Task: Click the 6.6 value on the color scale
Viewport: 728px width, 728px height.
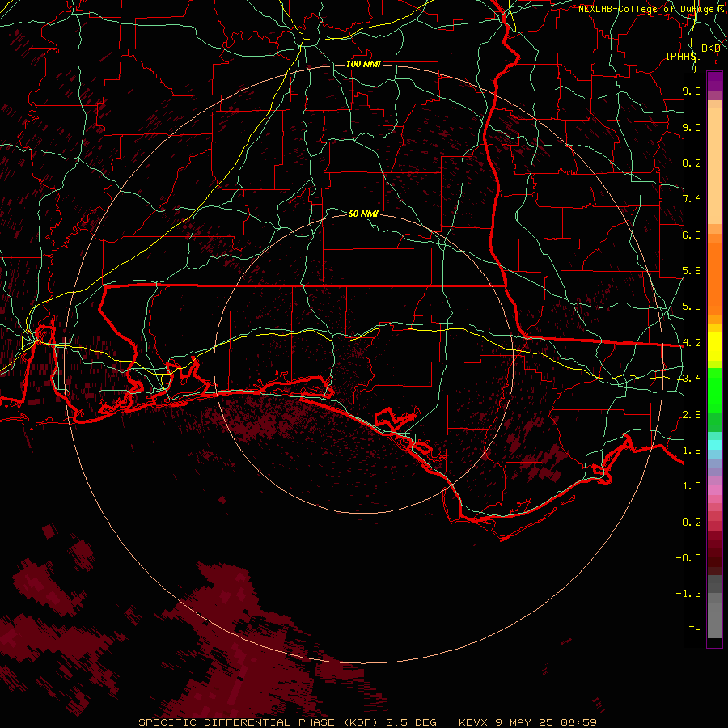Action: 692,235
